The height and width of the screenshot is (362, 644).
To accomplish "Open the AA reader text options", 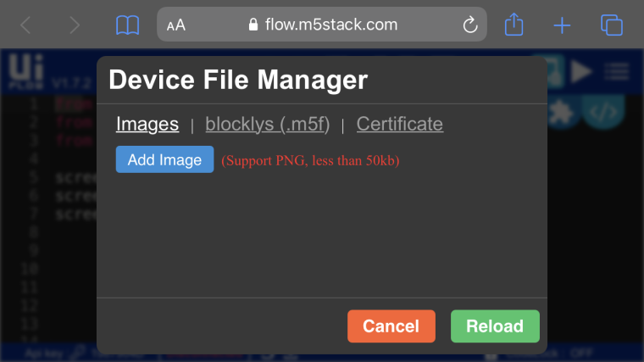I will (175, 25).
